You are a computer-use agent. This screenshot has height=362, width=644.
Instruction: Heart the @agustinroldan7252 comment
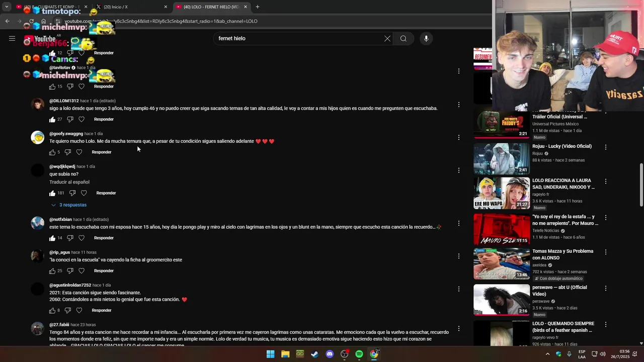tap(79, 310)
